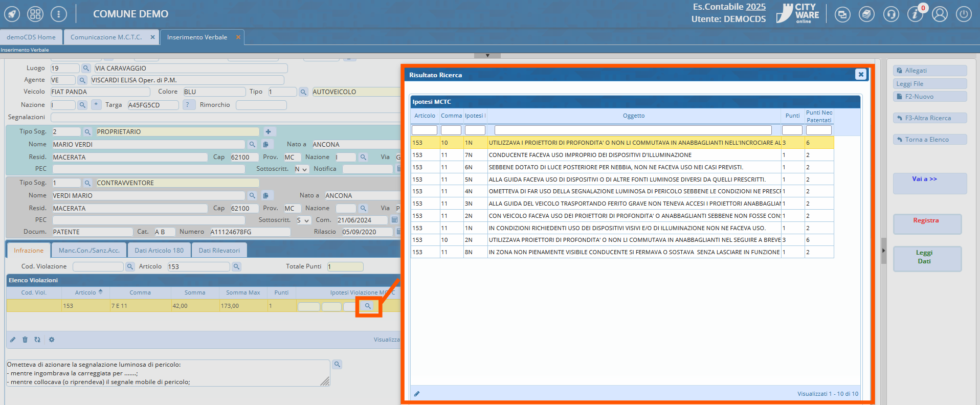This screenshot has height=405, width=980.
Task: Click magnifier in Ipotesi Violazione MCTC cell
Action: [368, 306]
